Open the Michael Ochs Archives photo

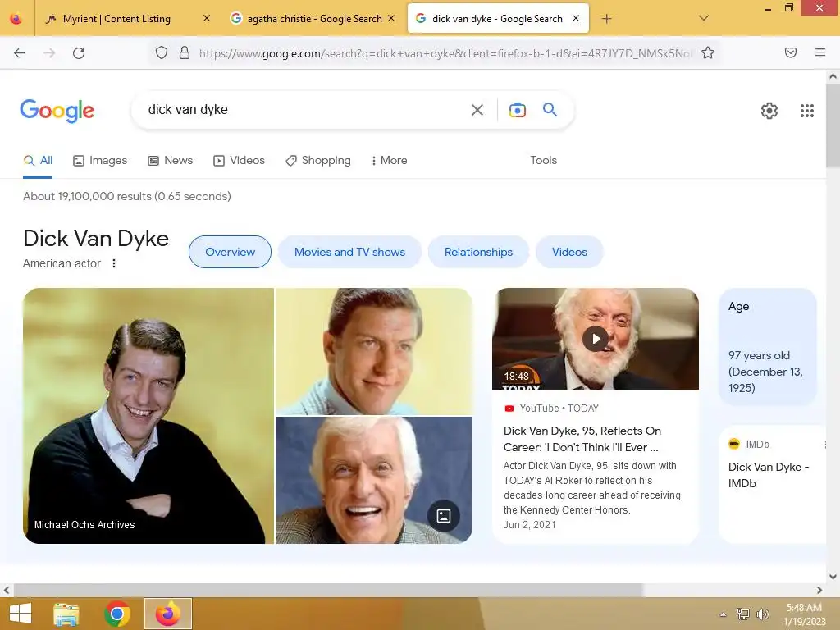tap(148, 416)
